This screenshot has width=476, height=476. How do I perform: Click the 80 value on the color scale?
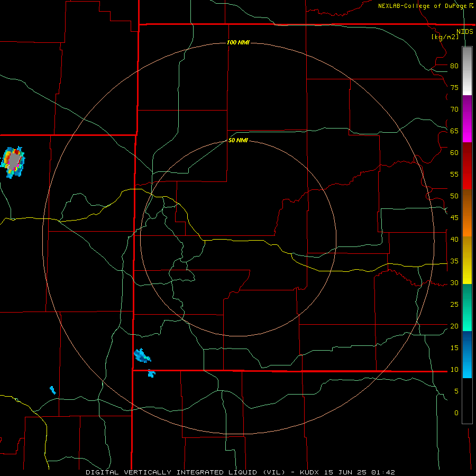coord(454,66)
